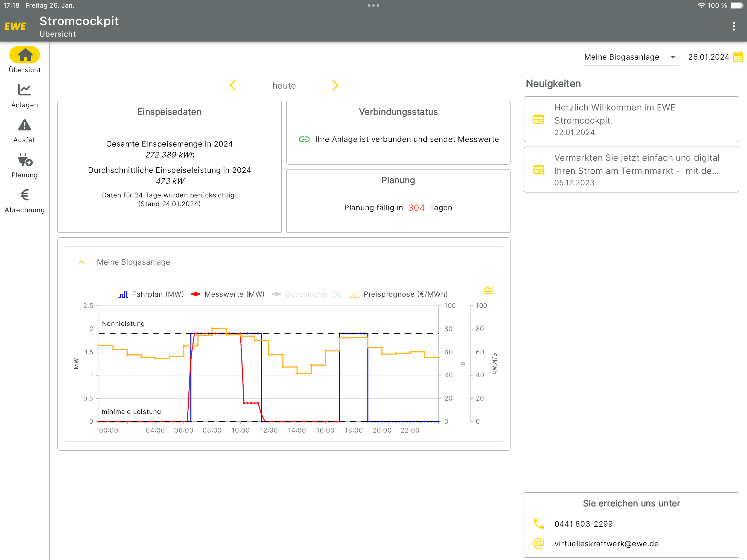The image size is (747, 560).
Task: Switch to Abrechnung navigation label
Action: click(x=25, y=210)
